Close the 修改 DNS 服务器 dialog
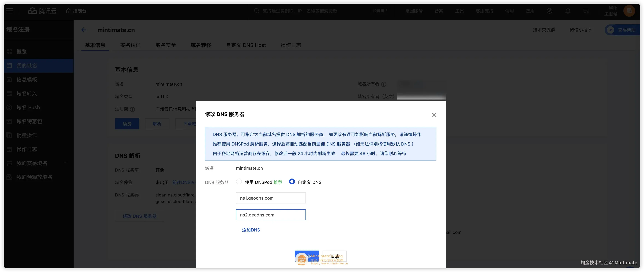Viewport: 644px width, 272px height. pyautogui.click(x=434, y=115)
